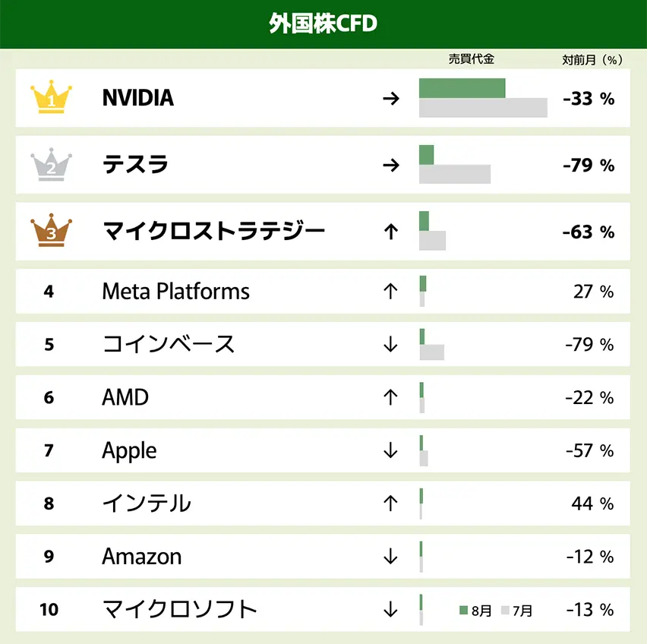
Task: Click the down arrow beside Amazon
Action: pos(390,556)
